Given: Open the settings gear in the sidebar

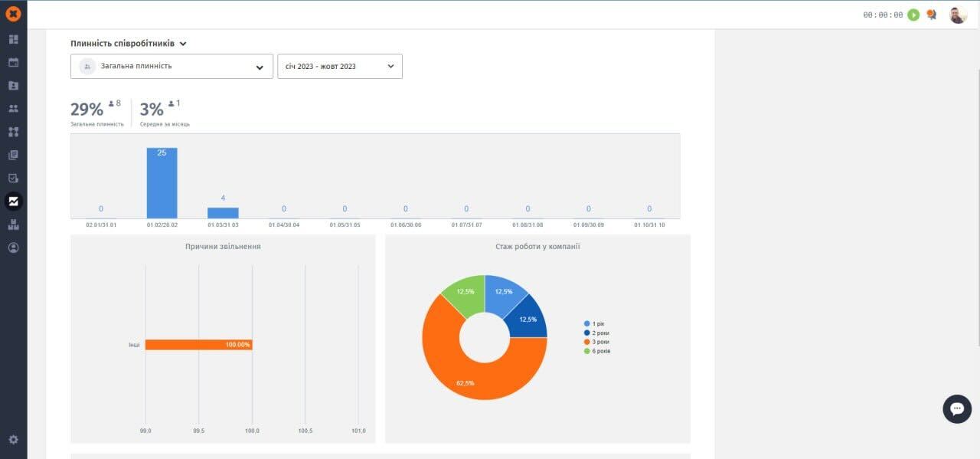Looking at the screenshot, I should coord(13,440).
